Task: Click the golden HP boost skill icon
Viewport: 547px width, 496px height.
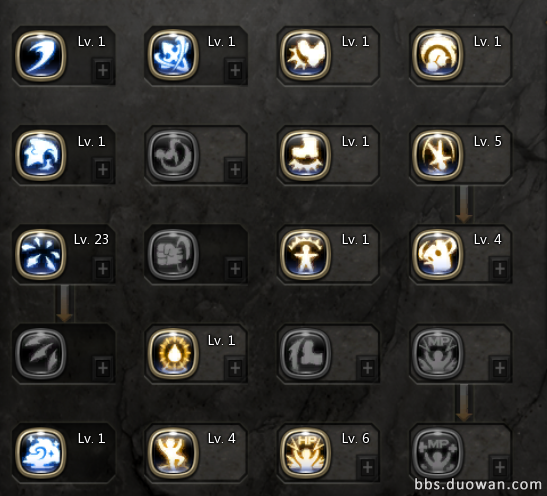Action: [x=306, y=453]
